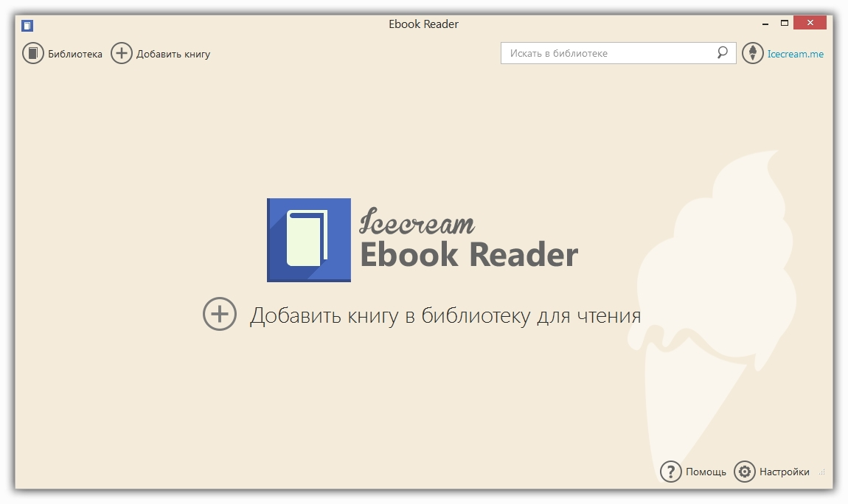The height and width of the screenshot is (504, 848).
Task: Minimize the Ebook Reader window
Action: point(765,24)
